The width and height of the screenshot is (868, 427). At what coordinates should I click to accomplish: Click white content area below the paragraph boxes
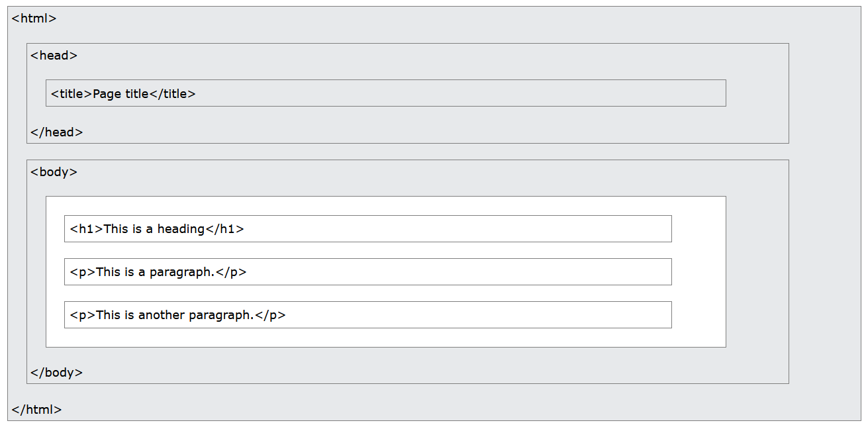(x=384, y=338)
